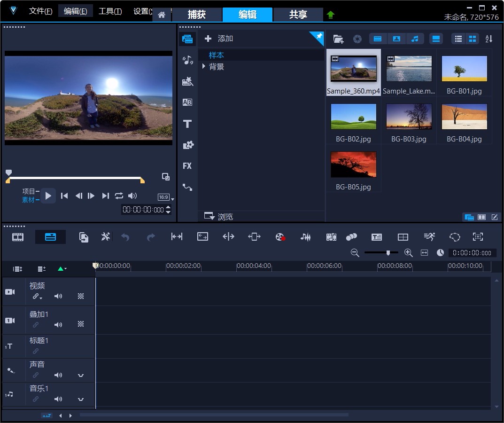Click the Sound Mixer toolbar icon

coord(306,237)
